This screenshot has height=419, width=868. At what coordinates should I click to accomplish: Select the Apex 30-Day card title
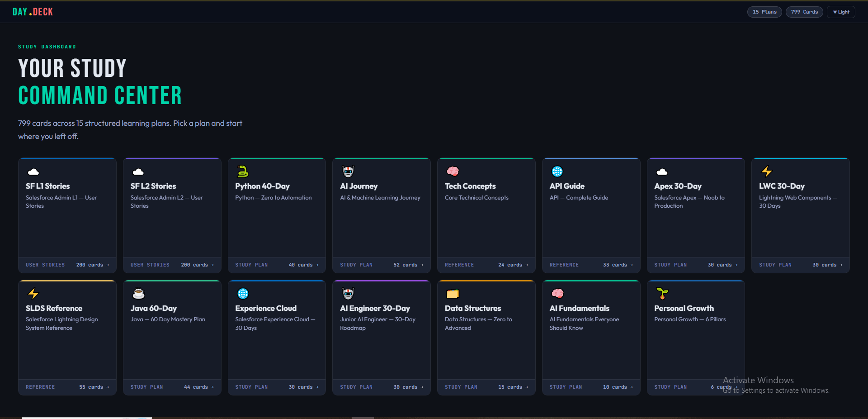pos(678,186)
